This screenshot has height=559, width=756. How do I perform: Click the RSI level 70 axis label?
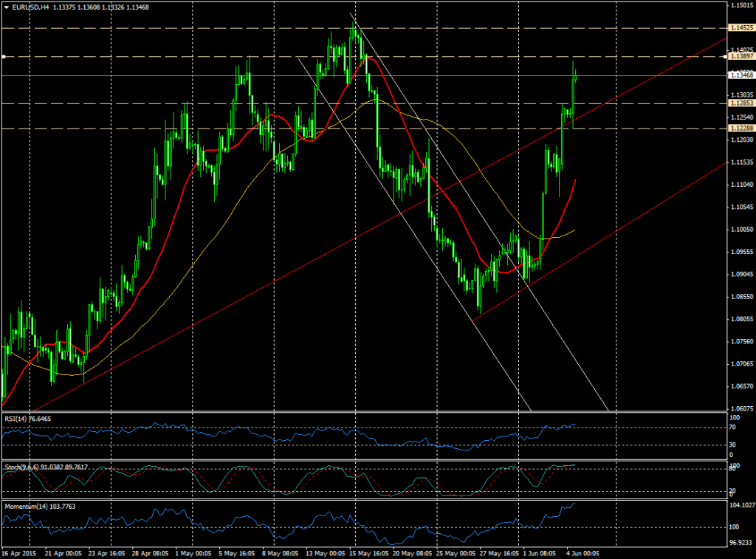tap(733, 428)
